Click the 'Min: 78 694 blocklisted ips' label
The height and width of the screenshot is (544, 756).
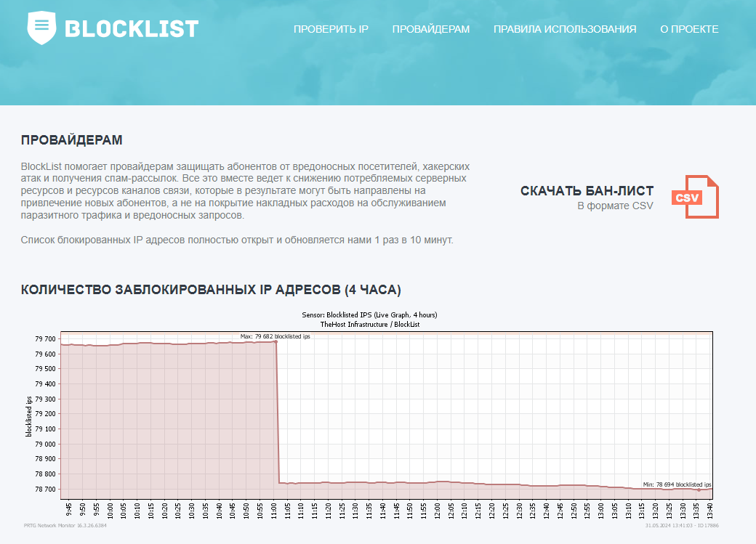677,484
